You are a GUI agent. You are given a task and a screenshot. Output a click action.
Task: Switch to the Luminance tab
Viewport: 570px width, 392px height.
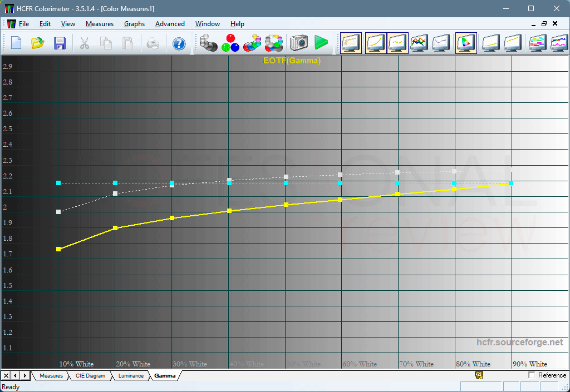(x=131, y=376)
